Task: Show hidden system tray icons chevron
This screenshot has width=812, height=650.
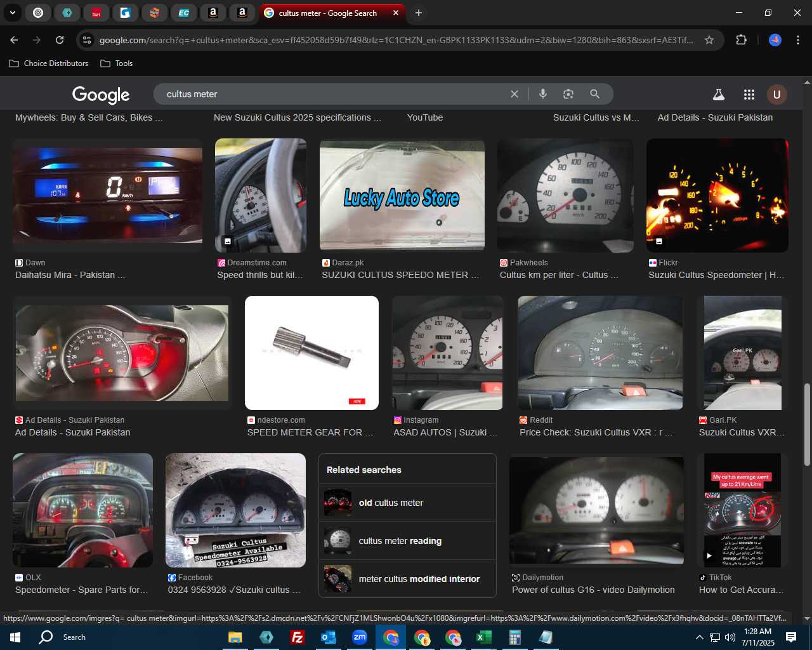Action: point(699,637)
